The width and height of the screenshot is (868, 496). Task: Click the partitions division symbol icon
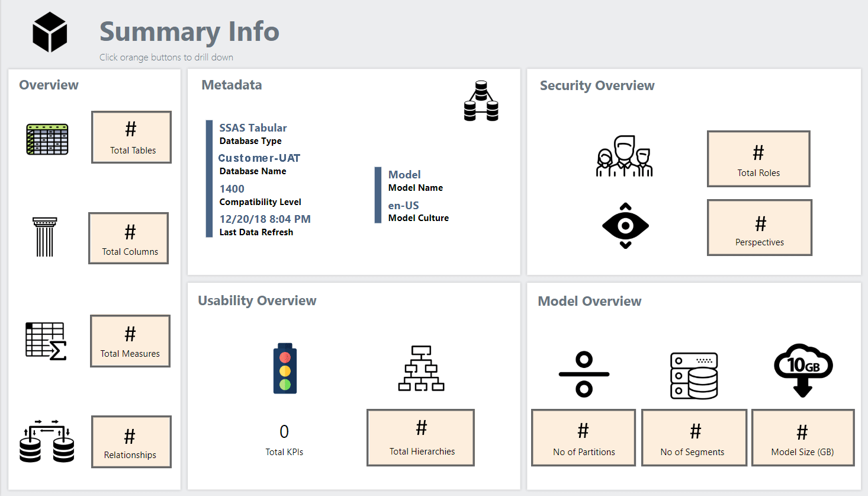pyautogui.click(x=584, y=374)
